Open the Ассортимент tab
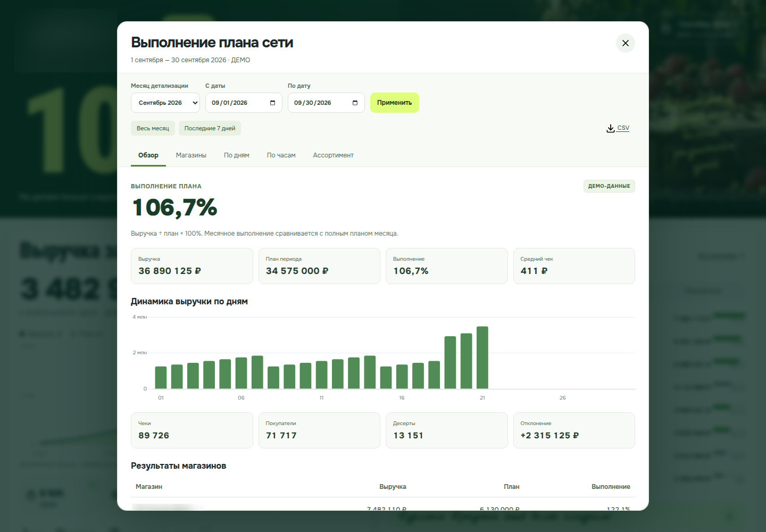 pyautogui.click(x=333, y=155)
